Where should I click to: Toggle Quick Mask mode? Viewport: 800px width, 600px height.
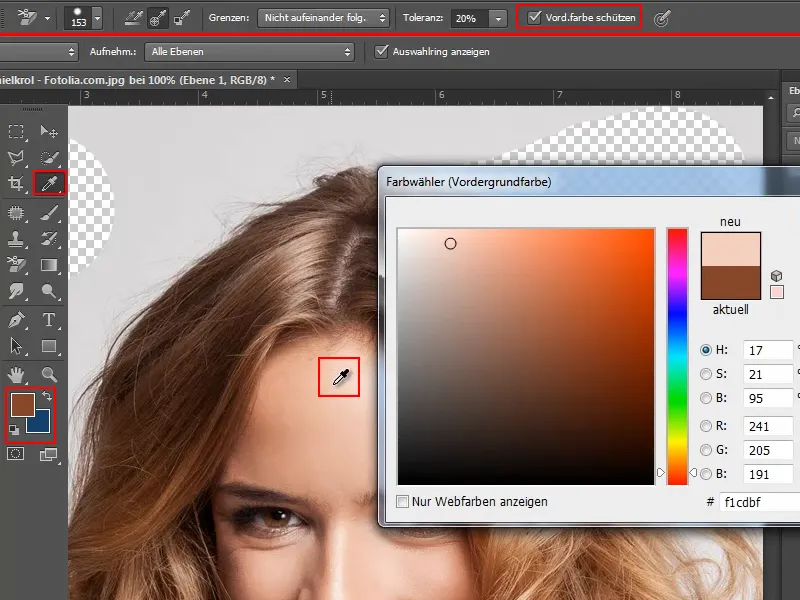point(16,454)
